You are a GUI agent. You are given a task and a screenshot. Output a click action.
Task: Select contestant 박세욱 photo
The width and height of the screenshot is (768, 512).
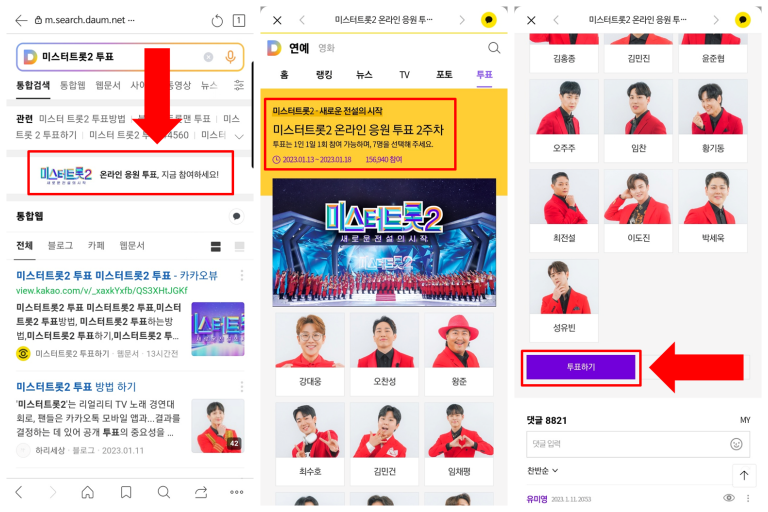tap(713, 197)
